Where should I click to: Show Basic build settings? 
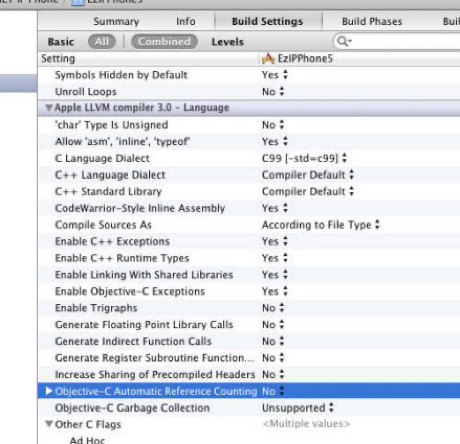click(x=61, y=42)
